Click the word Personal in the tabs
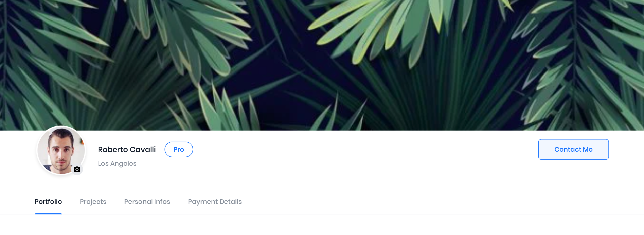The height and width of the screenshot is (235, 644). 138,202
